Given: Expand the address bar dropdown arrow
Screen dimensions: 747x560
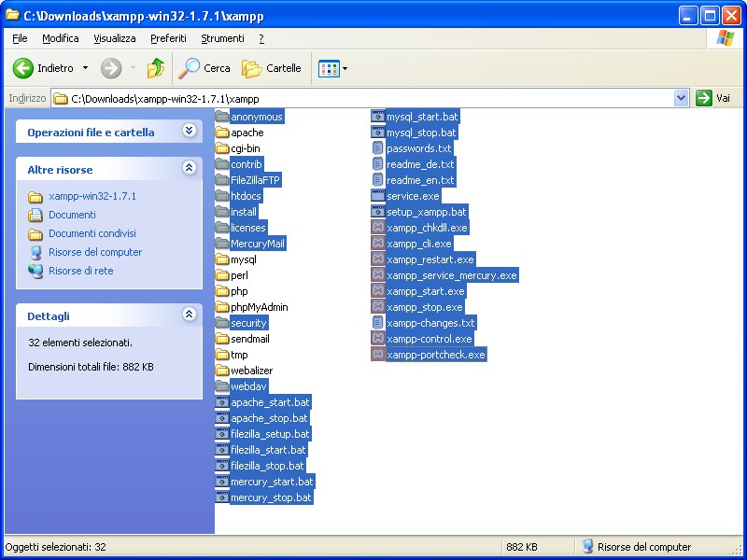Looking at the screenshot, I should (681, 98).
